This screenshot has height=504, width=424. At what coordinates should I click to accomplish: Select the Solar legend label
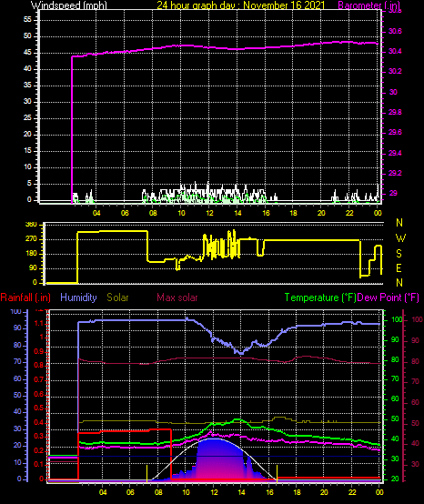[x=117, y=297]
